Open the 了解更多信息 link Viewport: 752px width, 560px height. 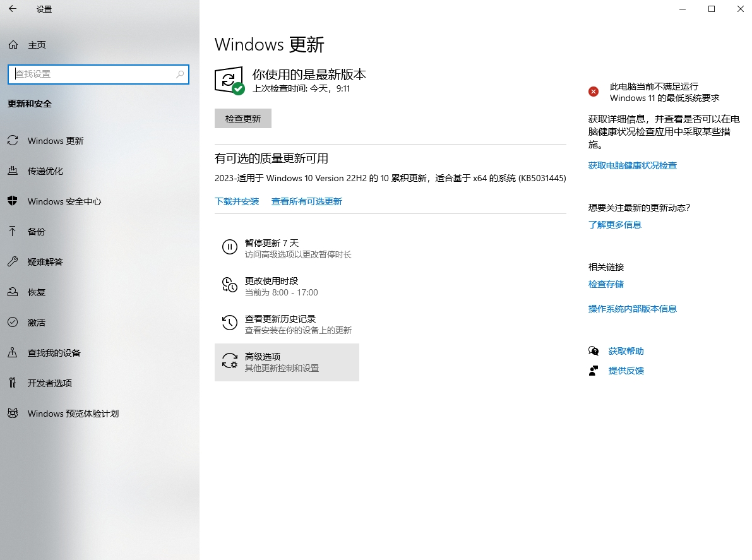click(x=614, y=225)
